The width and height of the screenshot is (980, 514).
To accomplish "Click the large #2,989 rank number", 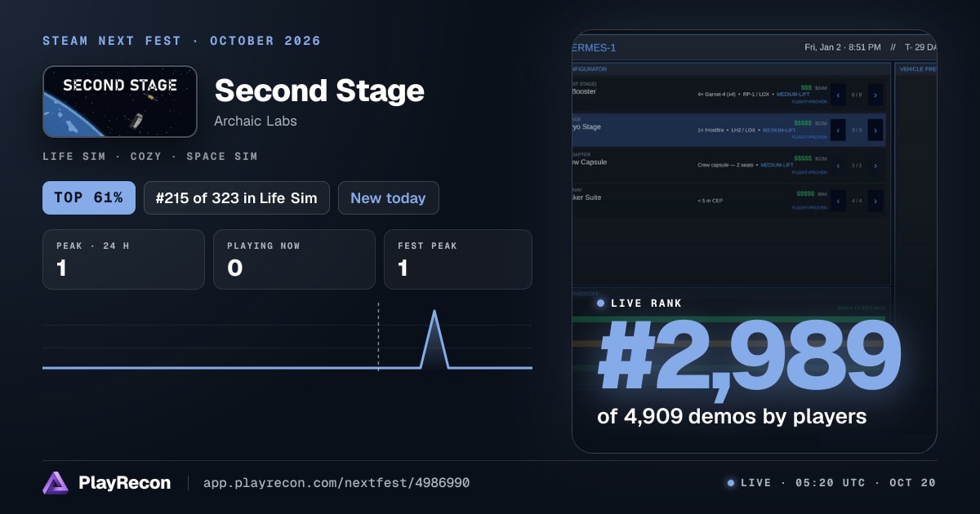I will pyautogui.click(x=749, y=357).
